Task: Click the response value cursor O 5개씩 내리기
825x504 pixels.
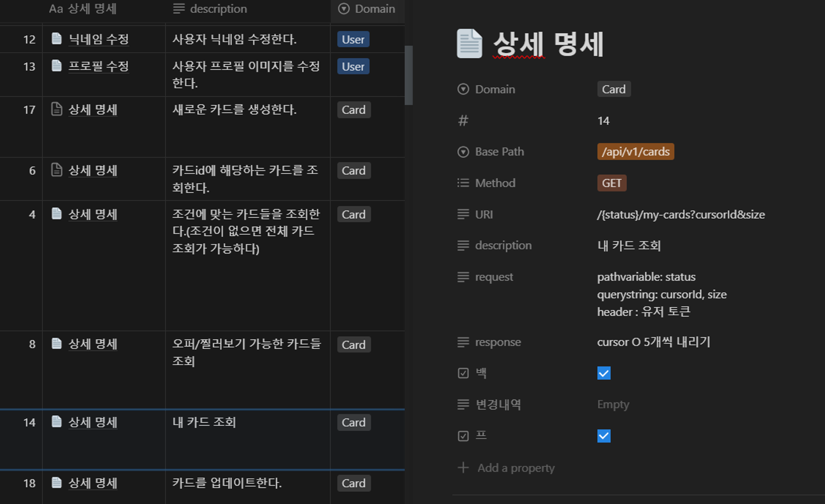Action: pyautogui.click(x=654, y=342)
